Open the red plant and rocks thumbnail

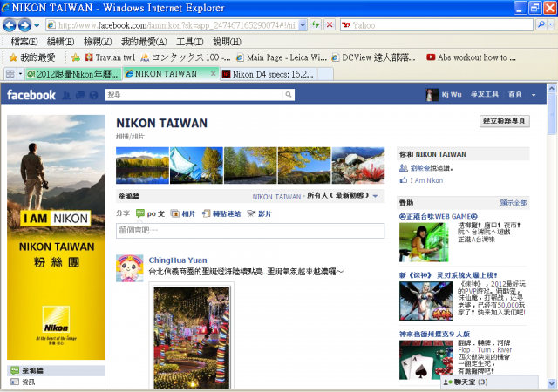pos(358,166)
